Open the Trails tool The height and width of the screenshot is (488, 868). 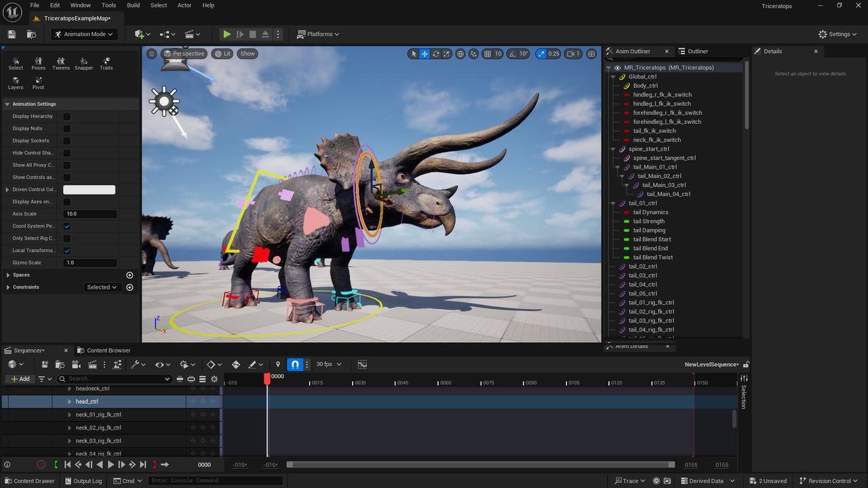point(106,64)
